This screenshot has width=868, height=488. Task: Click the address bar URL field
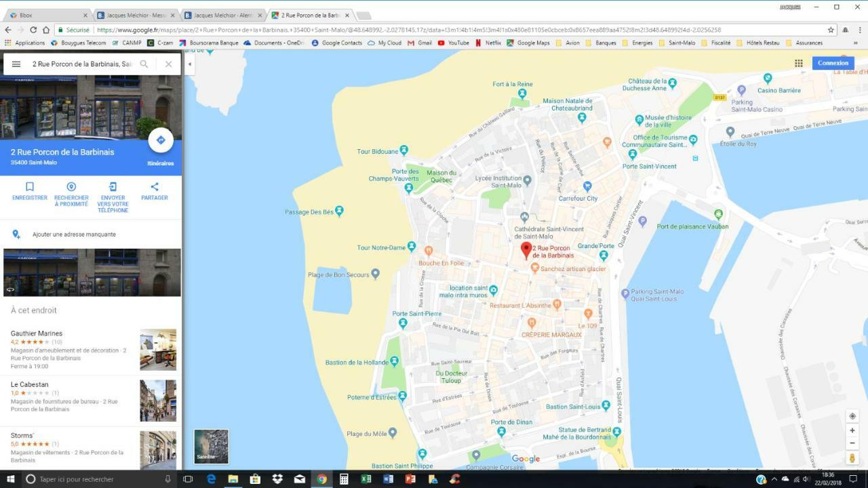coord(441,30)
